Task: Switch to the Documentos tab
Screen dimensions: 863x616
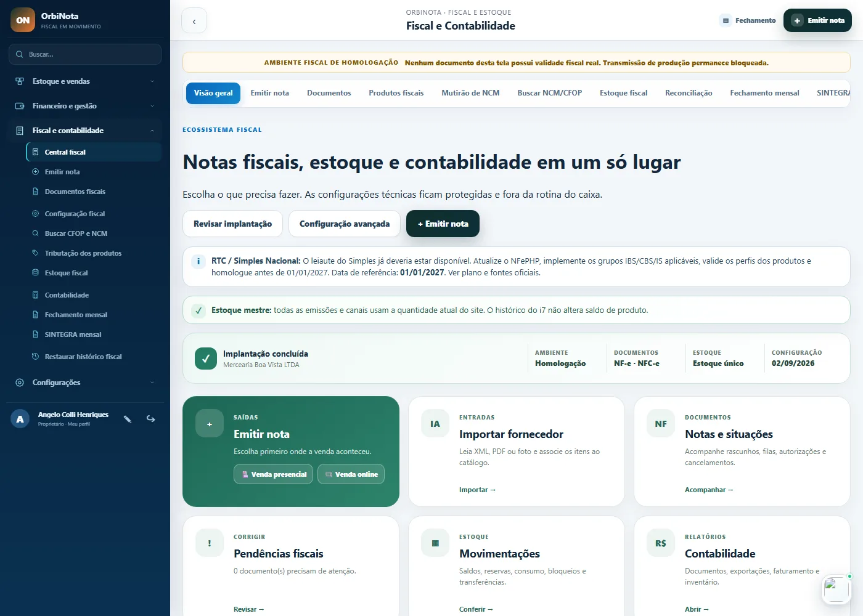Action: 329,93
